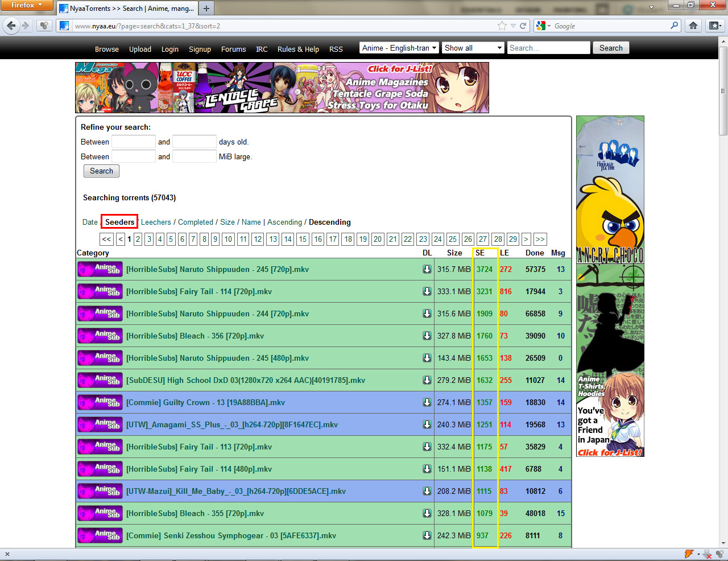The image size is (728, 561).
Task: Go to Login page
Action: pos(170,49)
